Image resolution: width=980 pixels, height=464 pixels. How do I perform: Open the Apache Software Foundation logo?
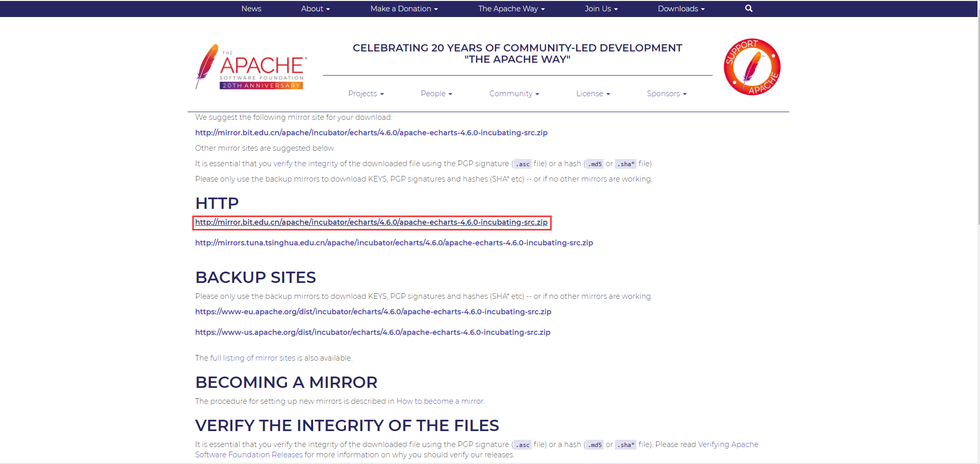point(251,67)
